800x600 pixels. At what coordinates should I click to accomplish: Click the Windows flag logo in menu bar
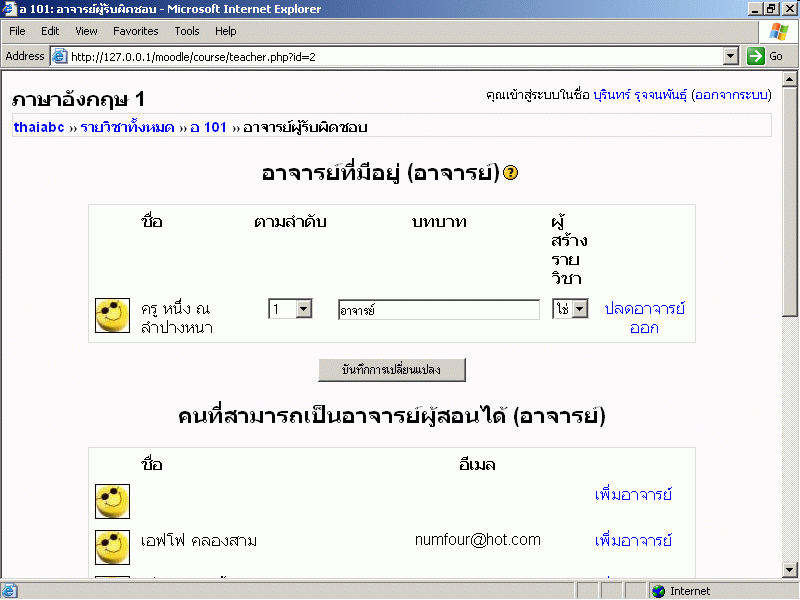coord(778,31)
